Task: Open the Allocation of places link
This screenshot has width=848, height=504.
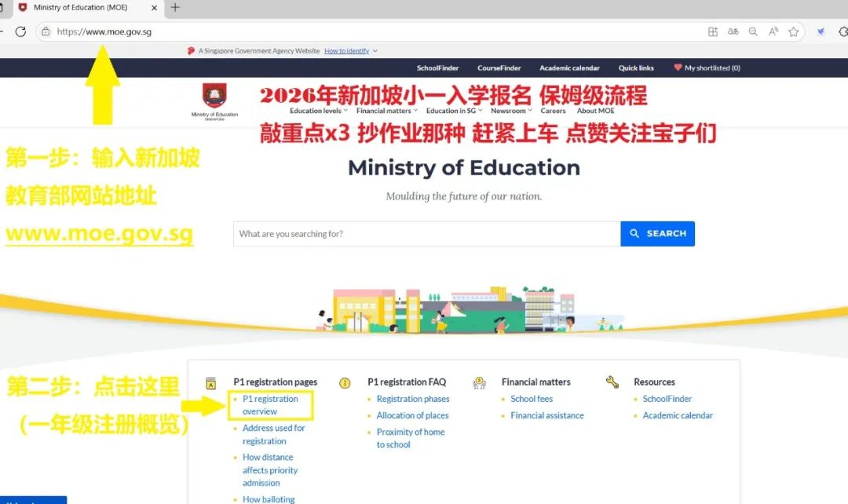Action: pyautogui.click(x=413, y=415)
